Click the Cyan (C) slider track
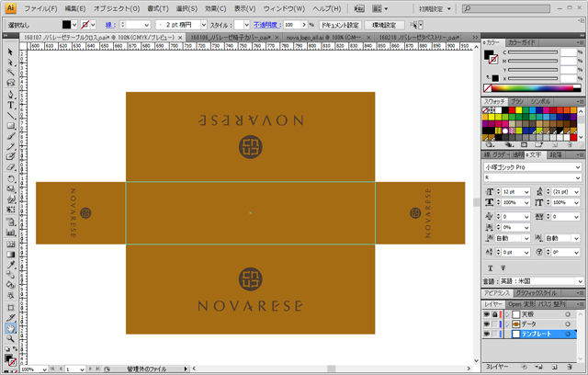 pyautogui.click(x=533, y=52)
